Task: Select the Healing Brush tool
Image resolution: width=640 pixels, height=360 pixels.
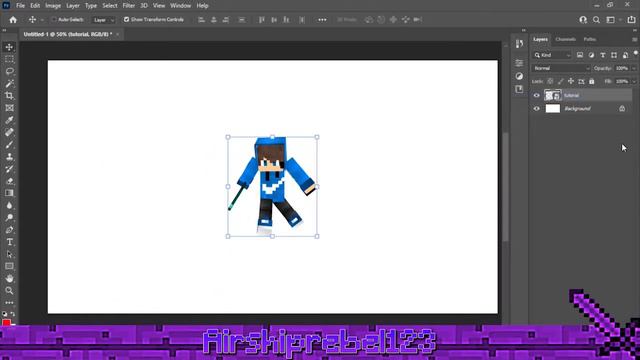Action: 9,132
